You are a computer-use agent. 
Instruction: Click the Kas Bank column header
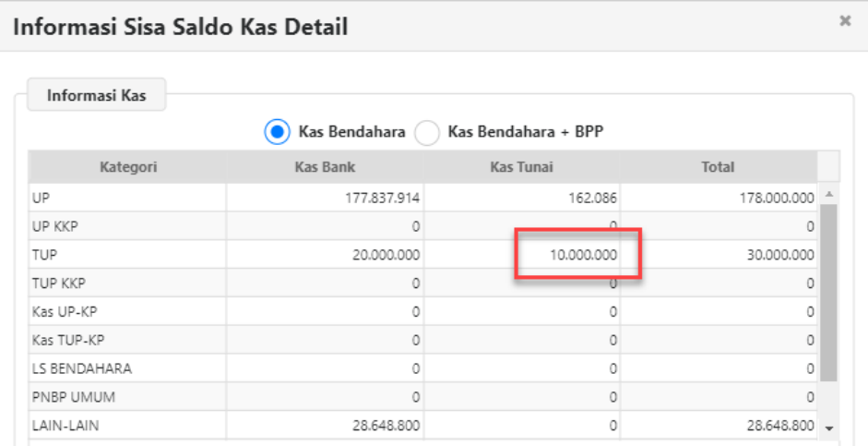(x=325, y=167)
